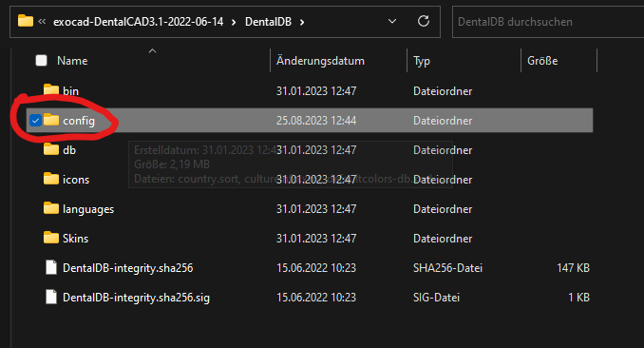
Task: Focus the DentalDB durchsuchen search field
Action: pyautogui.click(x=548, y=22)
